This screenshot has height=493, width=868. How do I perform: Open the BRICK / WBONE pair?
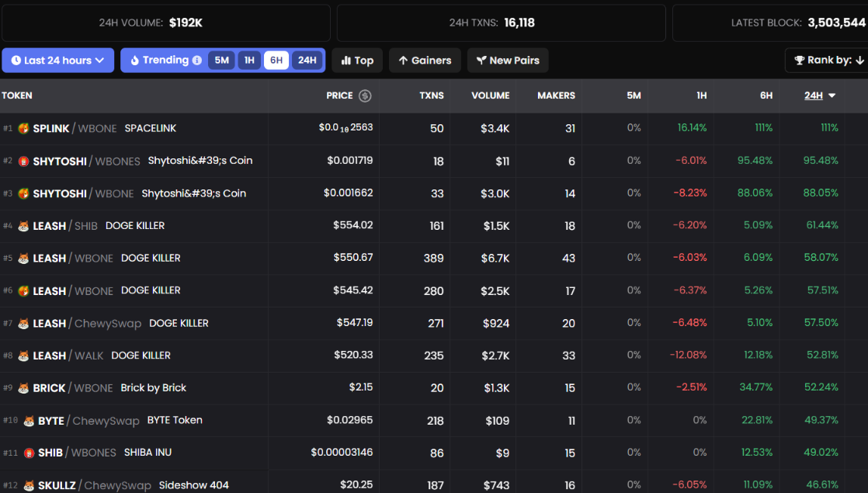point(72,388)
